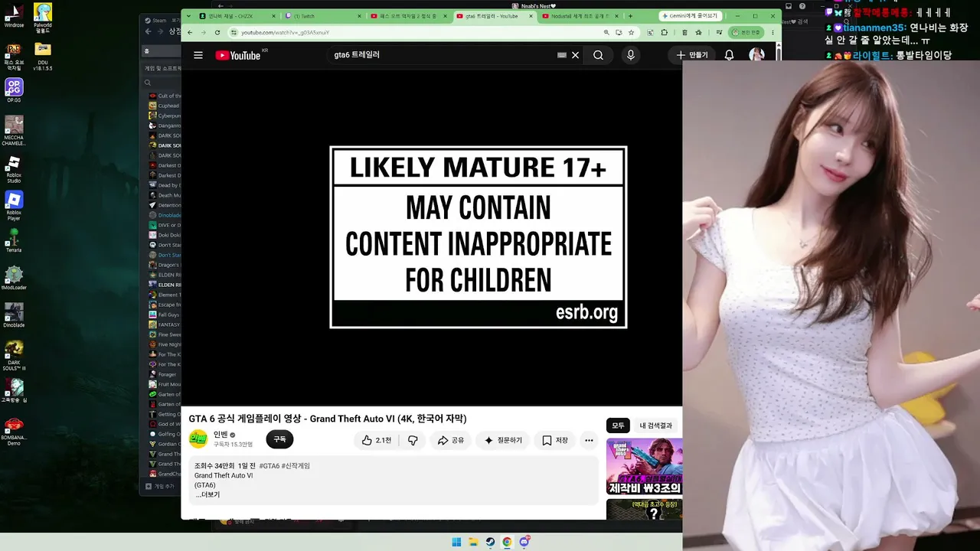Open the 인벤 channel avatar

pos(198,439)
